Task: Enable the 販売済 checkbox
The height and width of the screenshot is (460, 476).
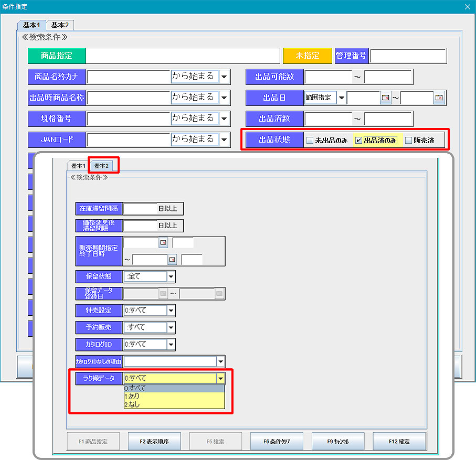Action: pos(408,141)
